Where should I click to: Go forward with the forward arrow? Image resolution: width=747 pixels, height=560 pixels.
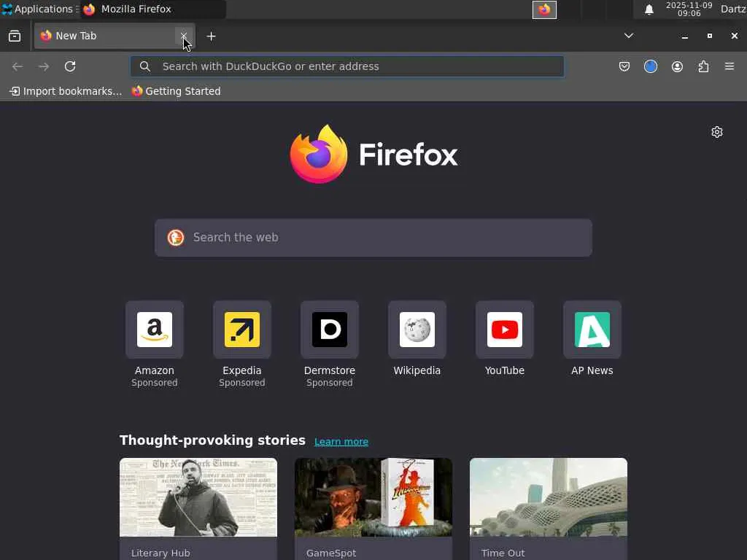click(x=44, y=66)
